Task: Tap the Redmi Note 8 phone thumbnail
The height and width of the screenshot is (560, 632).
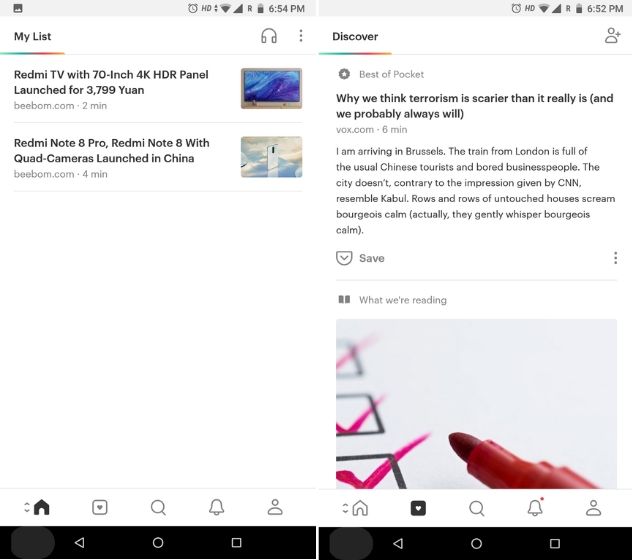Action: [x=271, y=157]
